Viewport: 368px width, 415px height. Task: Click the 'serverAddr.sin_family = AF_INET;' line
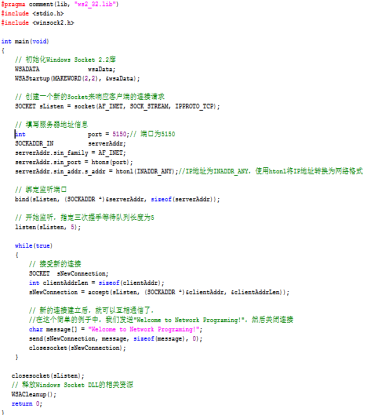(70, 153)
